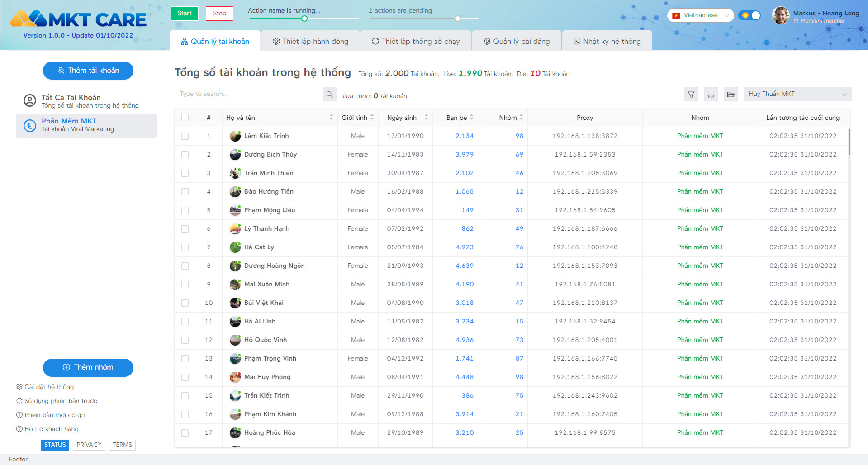Click avatar of Mai Xuân Minh
868x465 pixels.
(235, 284)
